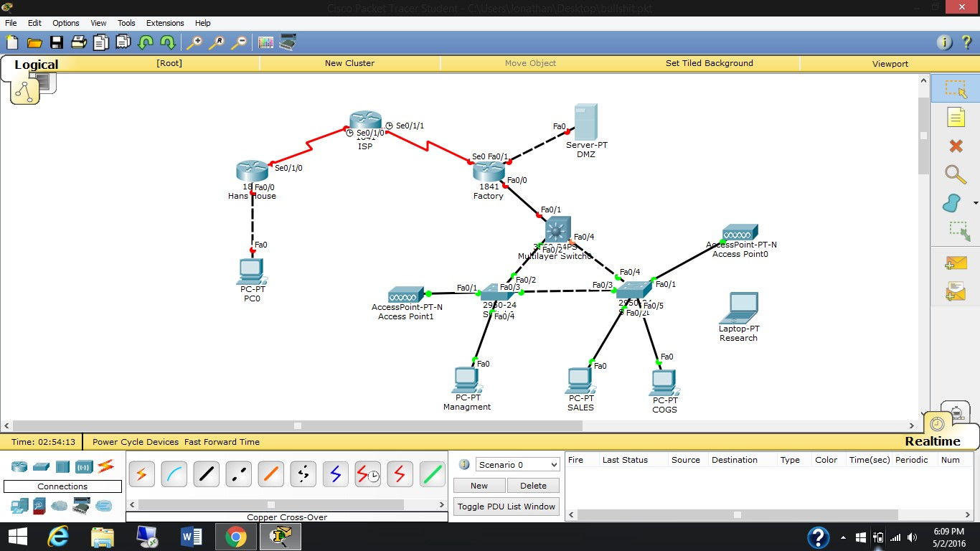This screenshot has width=980, height=551.
Task: Select the Hubs device category
Action: pyautogui.click(x=62, y=466)
